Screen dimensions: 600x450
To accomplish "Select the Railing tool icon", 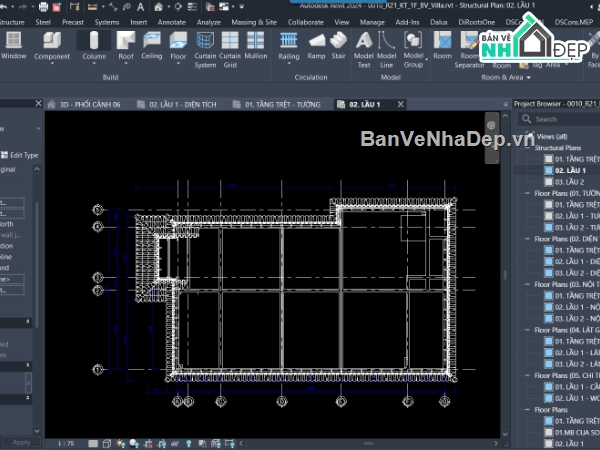I will 289,40.
